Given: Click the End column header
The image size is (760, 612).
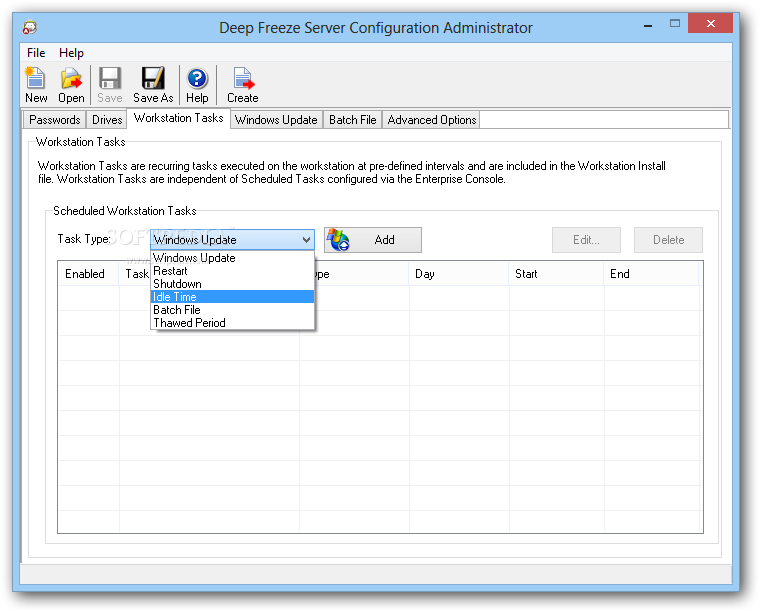Looking at the screenshot, I should pyautogui.click(x=651, y=274).
